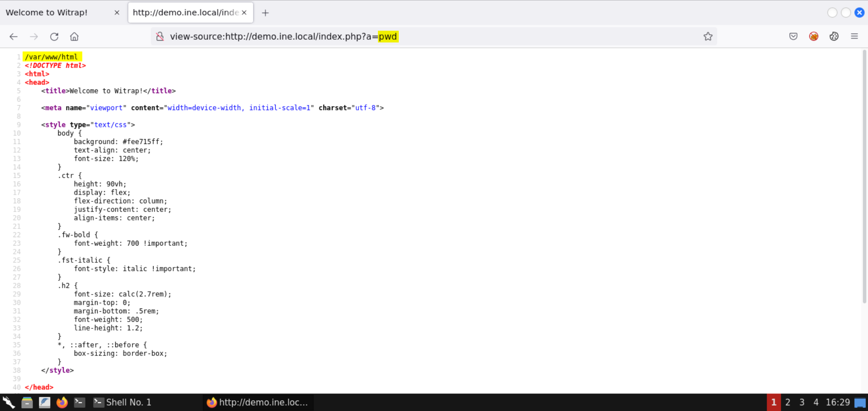This screenshot has height=411, width=868.
Task: Click the justify-content: center; line
Action: [x=123, y=210]
